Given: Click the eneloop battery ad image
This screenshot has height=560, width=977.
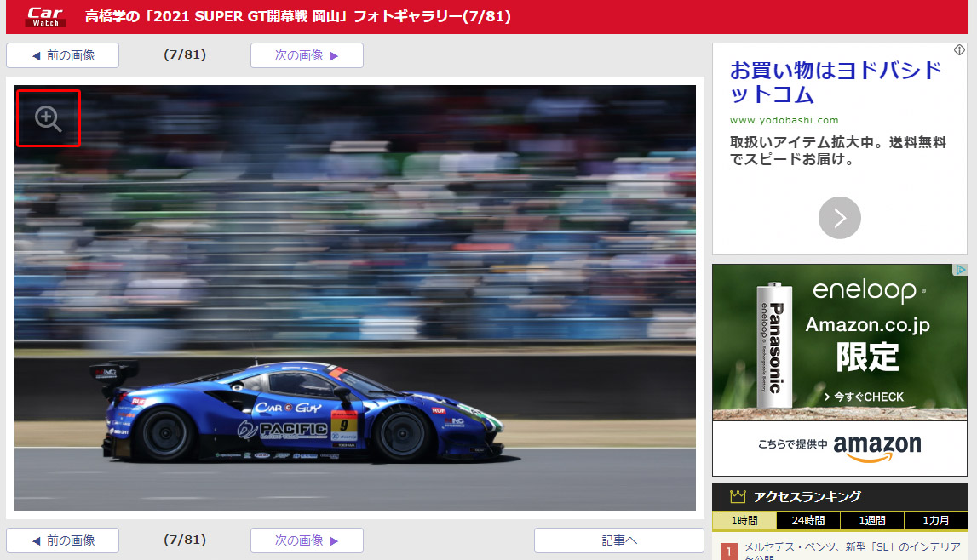Looking at the screenshot, I should click(x=839, y=342).
